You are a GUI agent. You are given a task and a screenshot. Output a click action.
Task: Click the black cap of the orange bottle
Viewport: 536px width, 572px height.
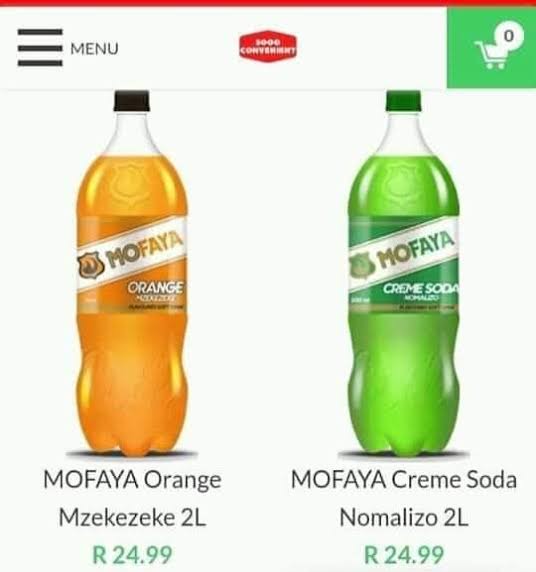tap(132, 100)
